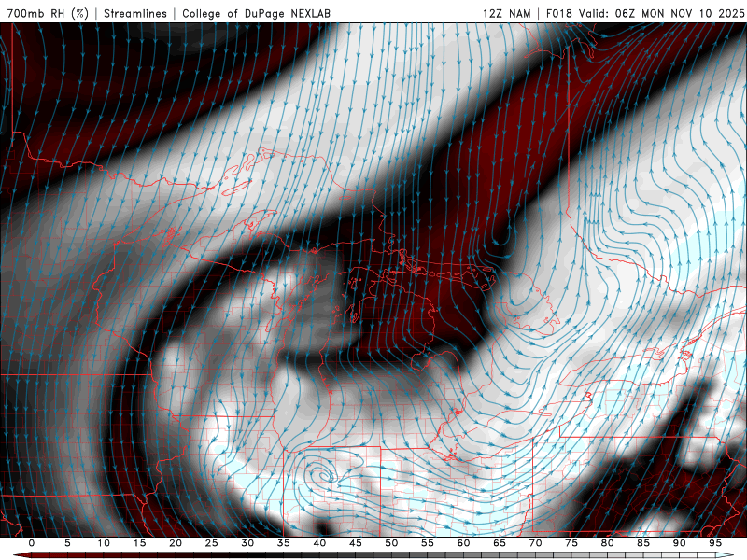
Task: Select the "90" colorbar label
Action: point(680,543)
